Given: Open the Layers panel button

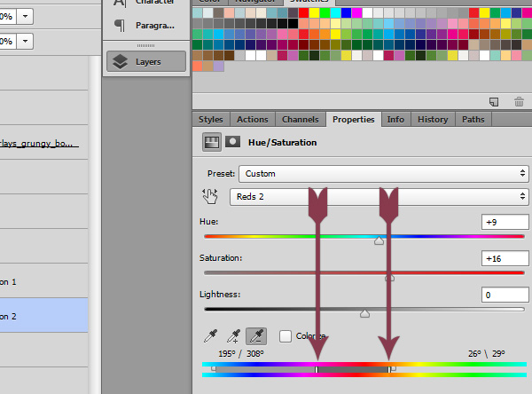Looking at the screenshot, I should coord(146,61).
